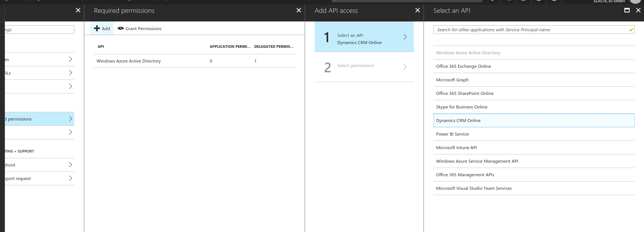The height and width of the screenshot is (232, 644).
Task: Expand the row ending in 'RLs' chevron
Action: pos(70,73)
